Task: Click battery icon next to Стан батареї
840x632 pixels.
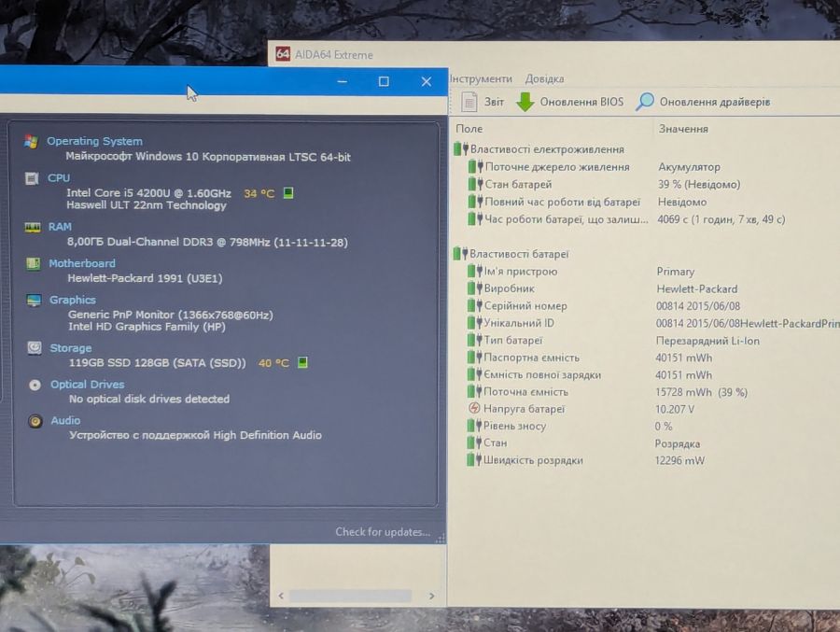Action: pyautogui.click(x=475, y=184)
